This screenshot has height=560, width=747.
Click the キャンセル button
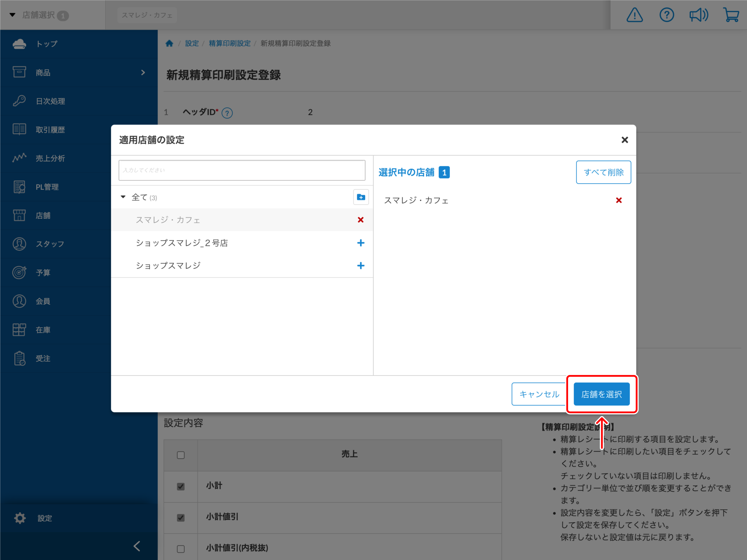[x=539, y=394]
